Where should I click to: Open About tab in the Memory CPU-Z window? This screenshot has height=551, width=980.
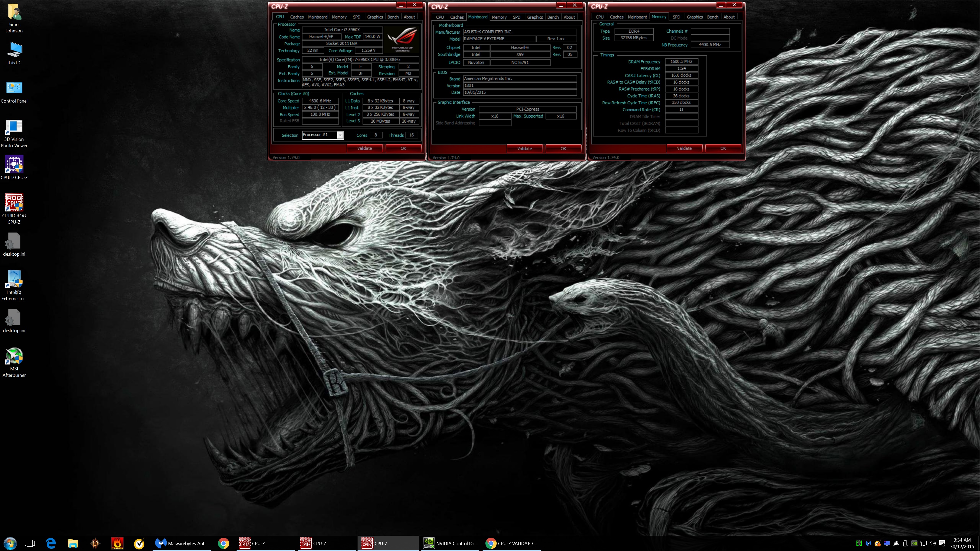pyautogui.click(x=729, y=17)
